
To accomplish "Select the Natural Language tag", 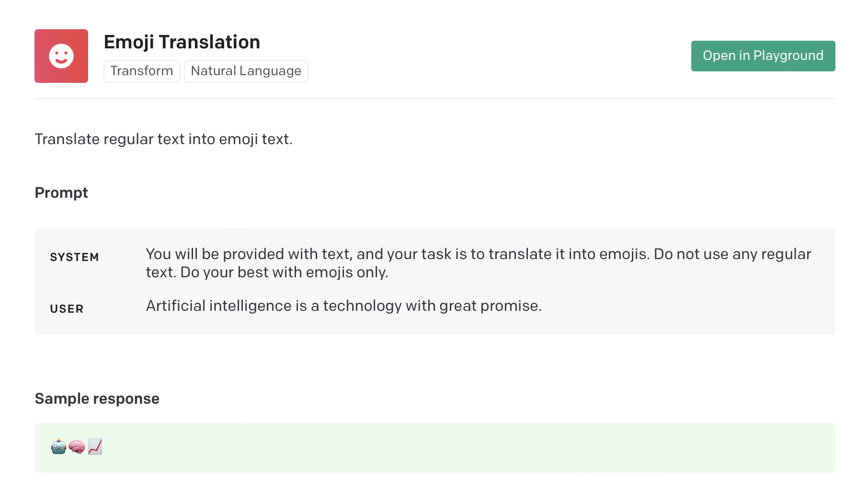I will point(246,71).
